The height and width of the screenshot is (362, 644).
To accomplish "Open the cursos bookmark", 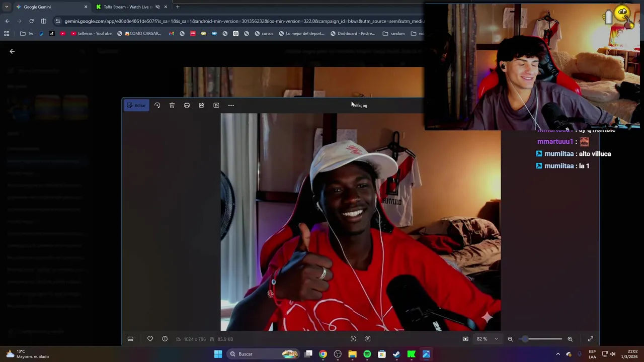I will pos(264,34).
